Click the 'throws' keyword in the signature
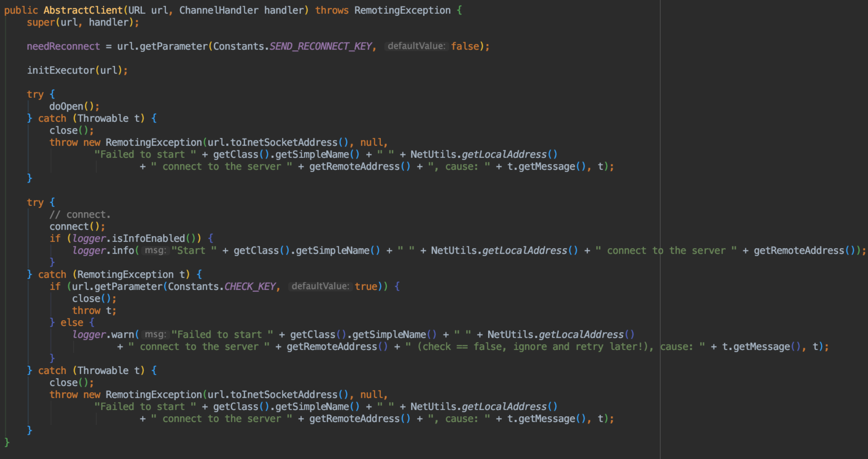The image size is (868, 459). 332,10
